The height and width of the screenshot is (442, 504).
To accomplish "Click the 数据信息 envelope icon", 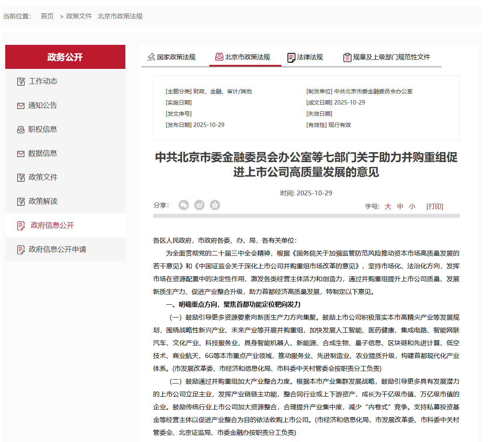I will point(21,154).
